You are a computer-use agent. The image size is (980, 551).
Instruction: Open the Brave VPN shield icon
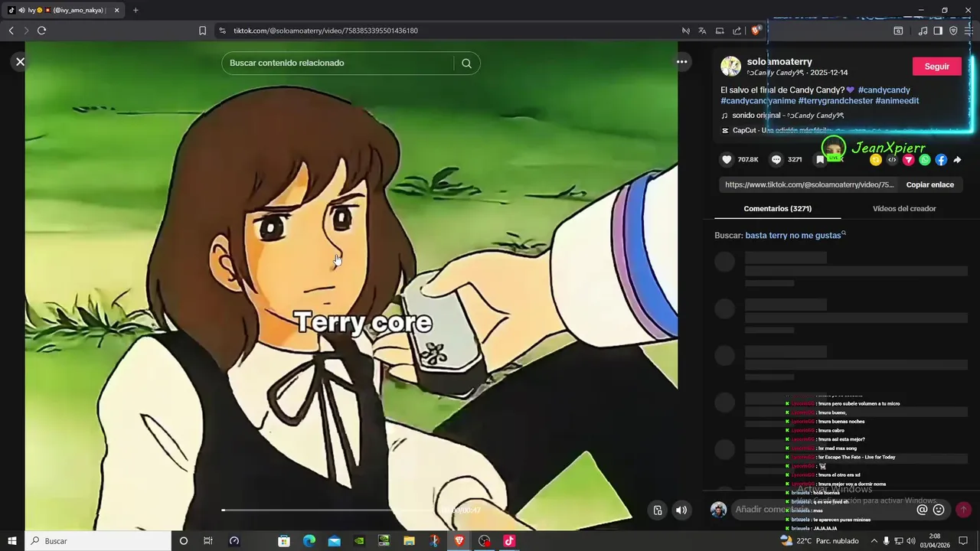click(953, 31)
